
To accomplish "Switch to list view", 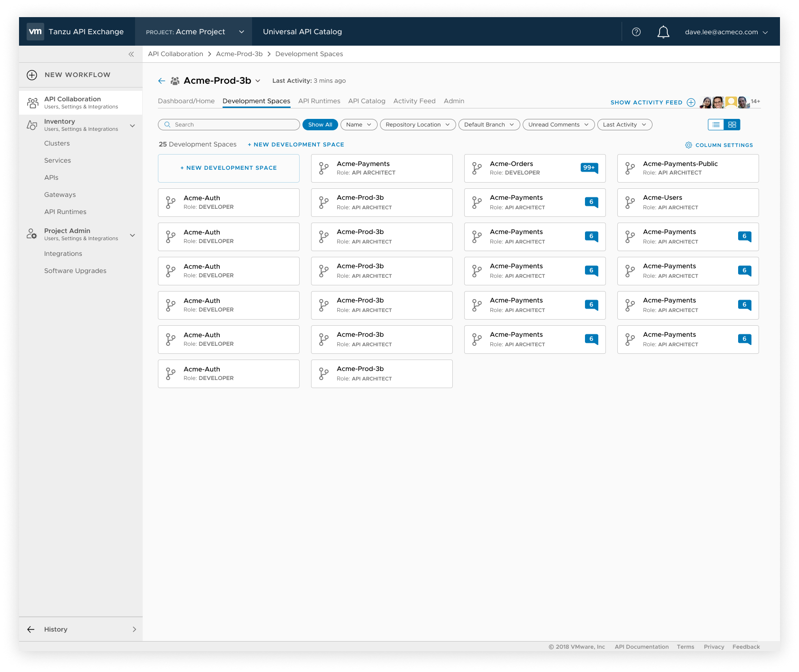I will point(716,125).
